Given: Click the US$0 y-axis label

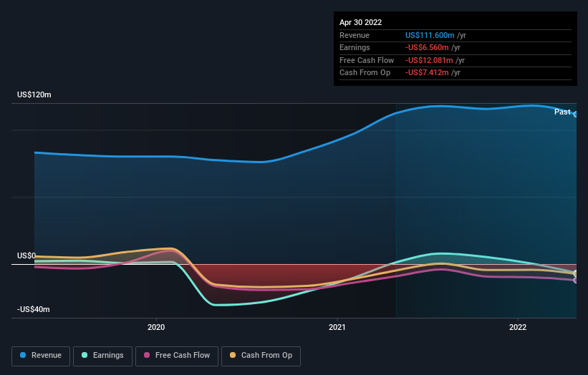Looking at the screenshot, I should pyautogui.click(x=26, y=256).
